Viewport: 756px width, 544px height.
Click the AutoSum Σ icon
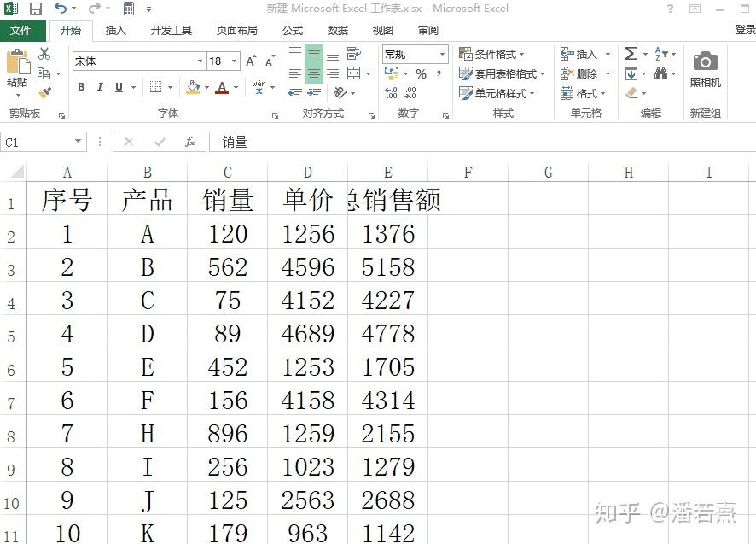pos(631,53)
